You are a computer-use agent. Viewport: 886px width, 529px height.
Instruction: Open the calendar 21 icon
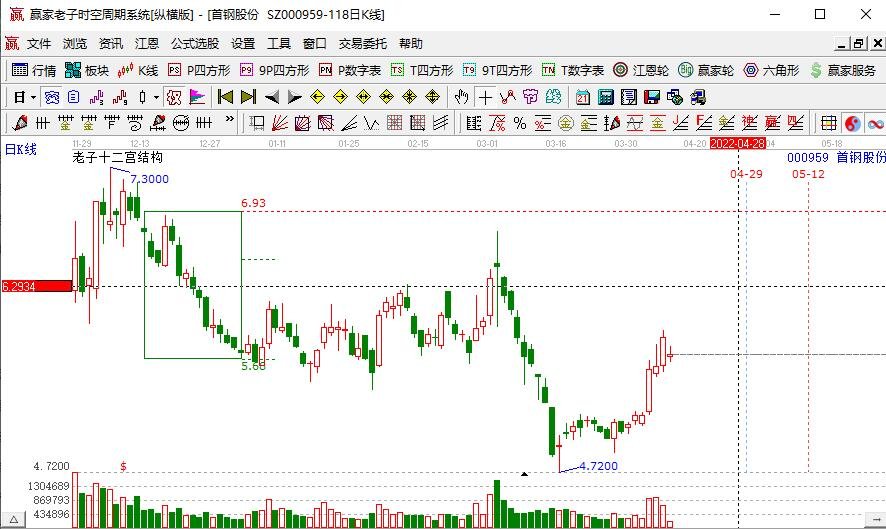pyautogui.click(x=583, y=98)
